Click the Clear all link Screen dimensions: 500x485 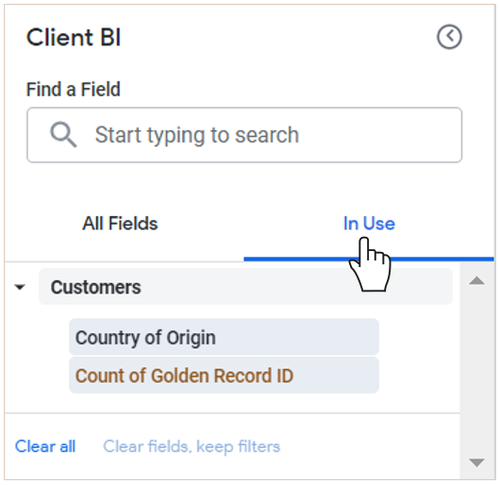[x=45, y=446]
